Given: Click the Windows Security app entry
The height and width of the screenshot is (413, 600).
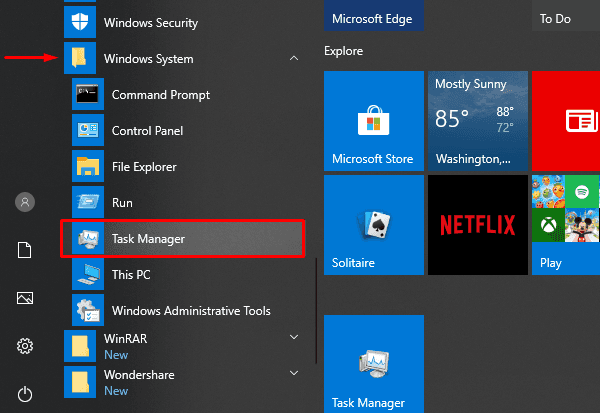Looking at the screenshot, I should coord(150,22).
